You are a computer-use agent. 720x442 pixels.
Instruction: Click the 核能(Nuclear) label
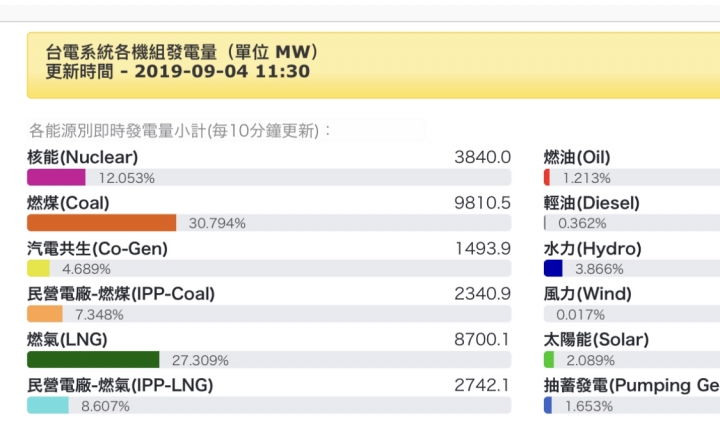click(83, 157)
